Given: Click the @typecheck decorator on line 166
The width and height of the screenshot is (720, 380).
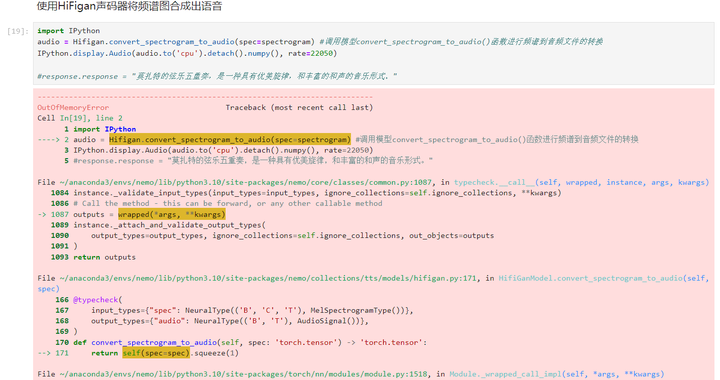Looking at the screenshot, I should [x=97, y=300].
